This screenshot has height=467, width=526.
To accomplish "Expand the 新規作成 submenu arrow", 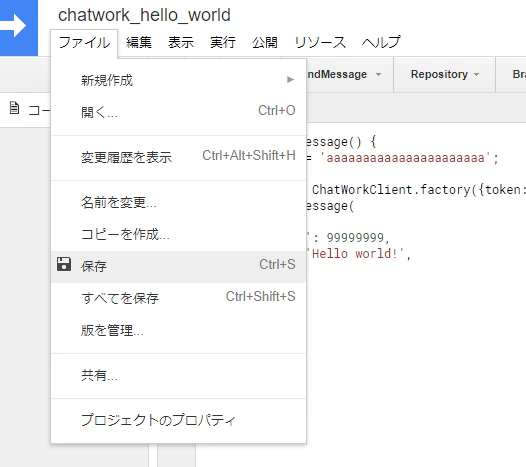I will point(291,80).
